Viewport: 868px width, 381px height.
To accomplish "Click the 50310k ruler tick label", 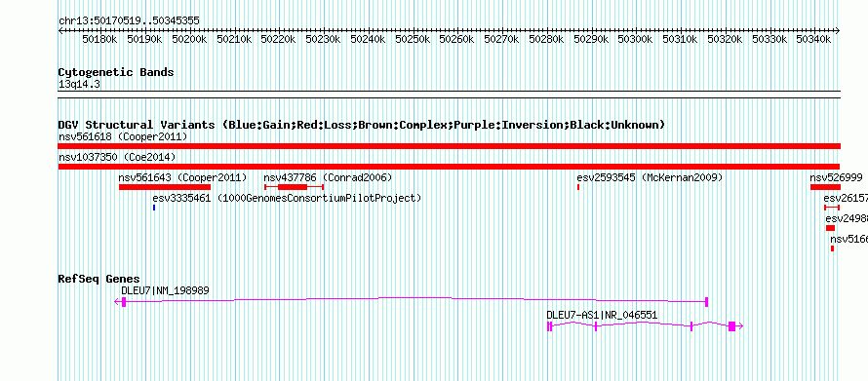I will tap(681, 39).
